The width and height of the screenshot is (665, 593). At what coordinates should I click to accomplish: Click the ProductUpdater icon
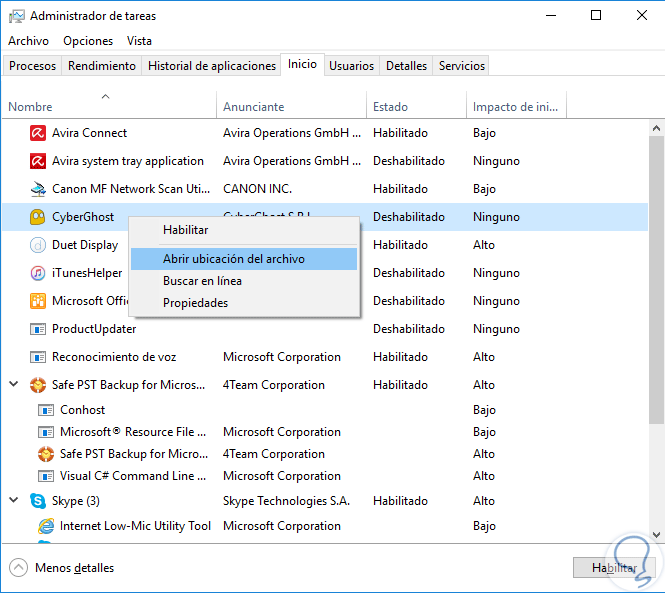click(38, 329)
